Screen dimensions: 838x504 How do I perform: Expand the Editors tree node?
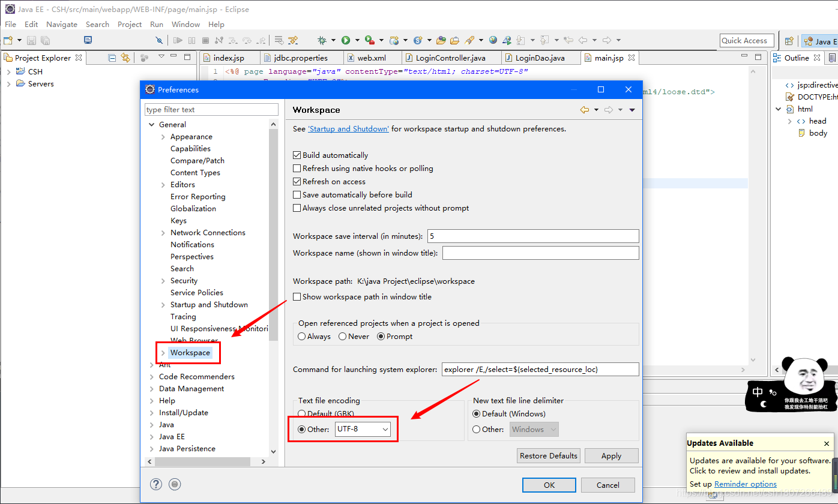163,184
